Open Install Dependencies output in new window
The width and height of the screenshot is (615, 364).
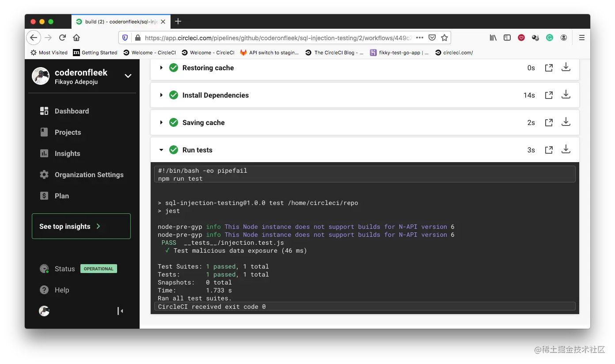[x=549, y=95]
